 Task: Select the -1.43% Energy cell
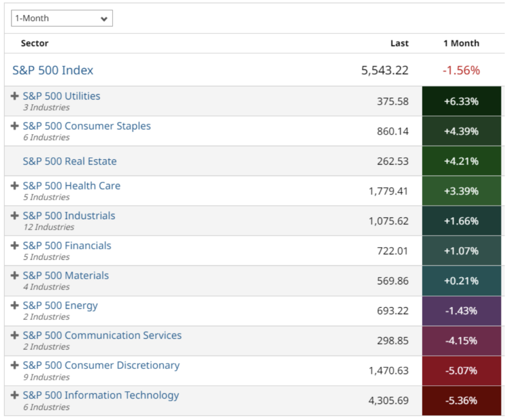461,311
